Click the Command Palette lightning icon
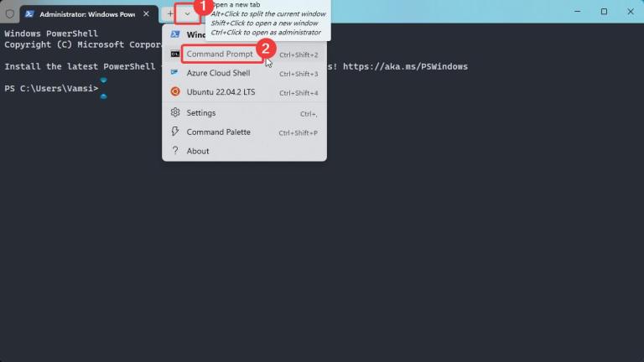 coord(175,132)
